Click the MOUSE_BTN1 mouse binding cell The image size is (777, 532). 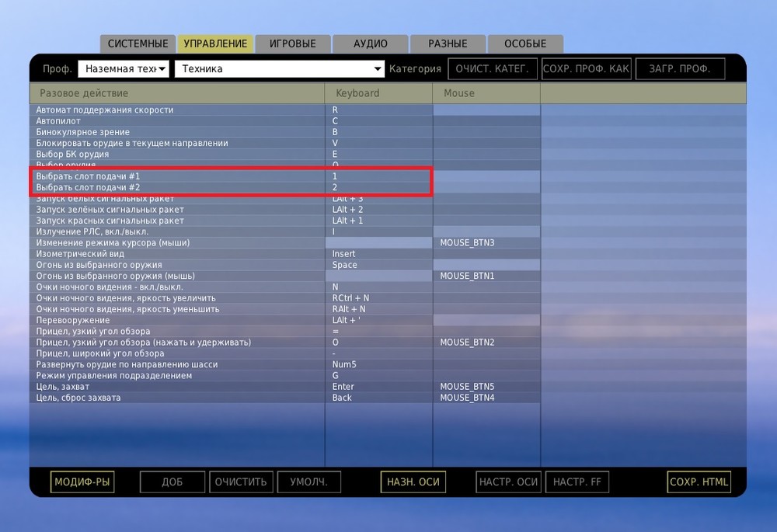[486, 276]
